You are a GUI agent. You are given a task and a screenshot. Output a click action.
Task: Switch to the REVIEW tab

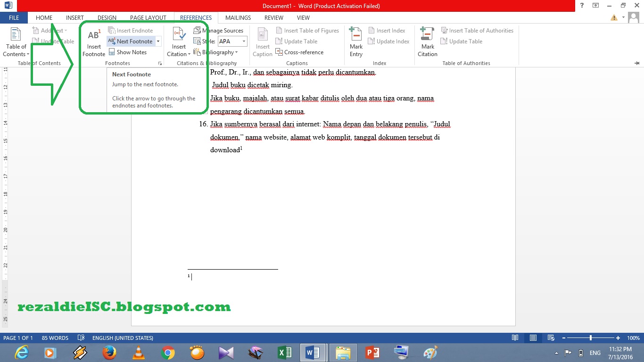274,18
